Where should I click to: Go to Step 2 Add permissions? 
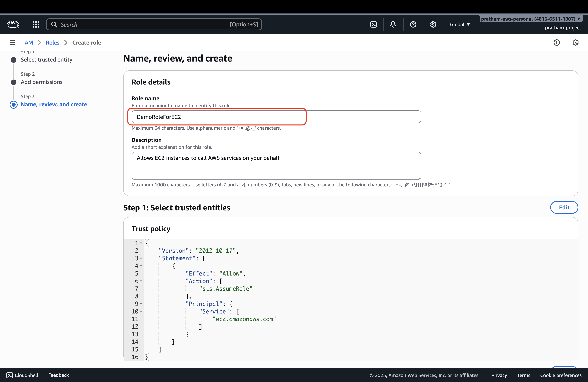point(42,82)
